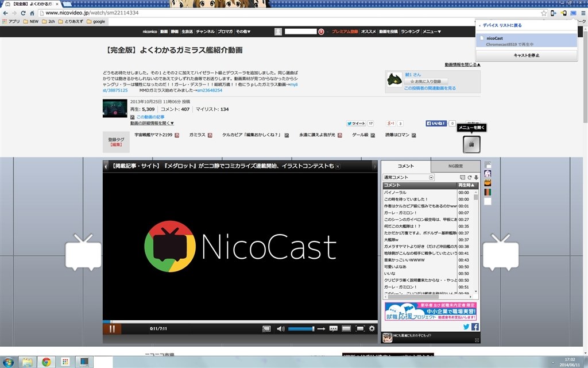Select comment row 可愛いよなあ
The image size is (588, 368).
(x=420, y=267)
